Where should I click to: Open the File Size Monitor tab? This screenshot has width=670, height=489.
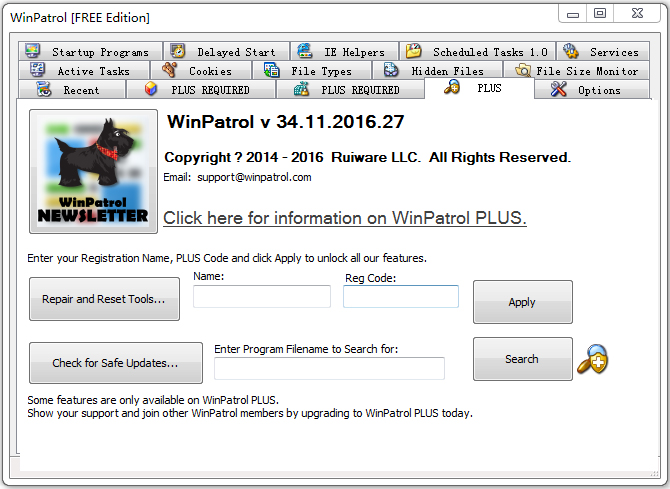pyautogui.click(x=576, y=70)
